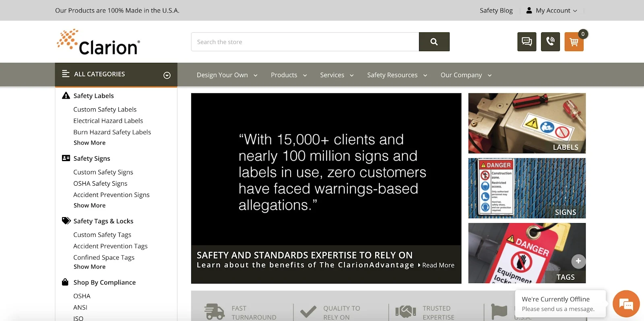Click the Safety Tags & Locks tag icon
Image resolution: width=644 pixels, height=321 pixels.
66,221
